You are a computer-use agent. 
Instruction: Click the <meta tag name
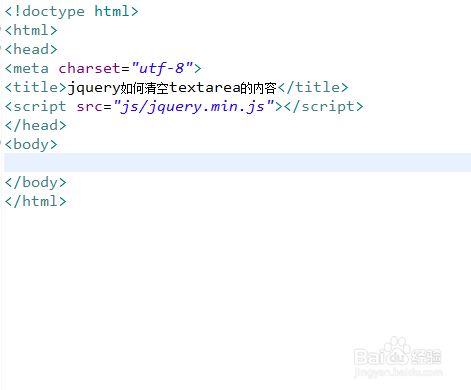point(27,69)
